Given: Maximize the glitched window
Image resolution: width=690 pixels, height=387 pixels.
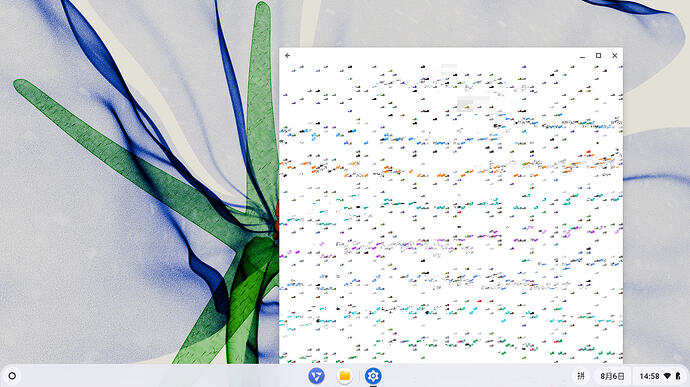Looking at the screenshot, I should tap(598, 55).
